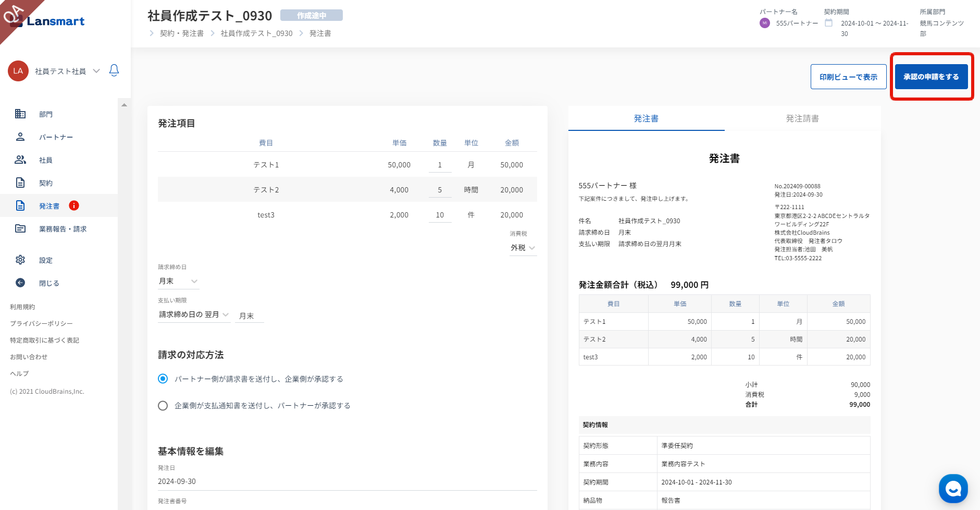Open the 請求締め日の翌月 payment term dropdown
980x510 pixels.
click(194, 314)
